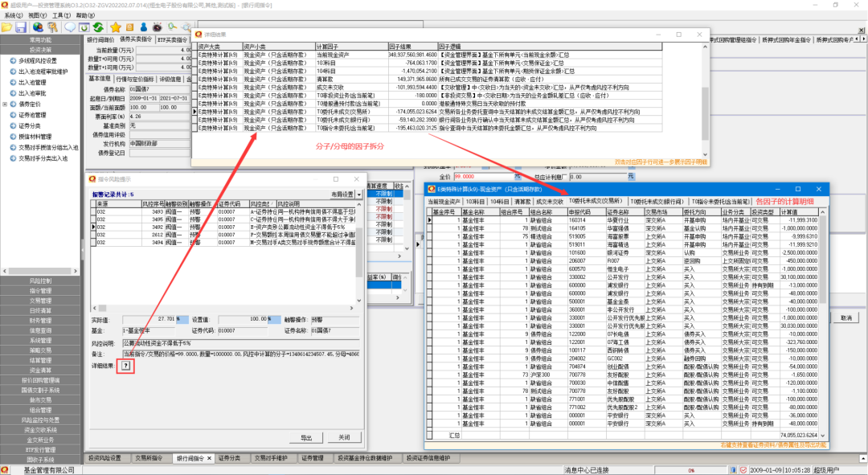
Task: Click the orange building toolbar icon
Action: pyautogui.click(x=129, y=27)
